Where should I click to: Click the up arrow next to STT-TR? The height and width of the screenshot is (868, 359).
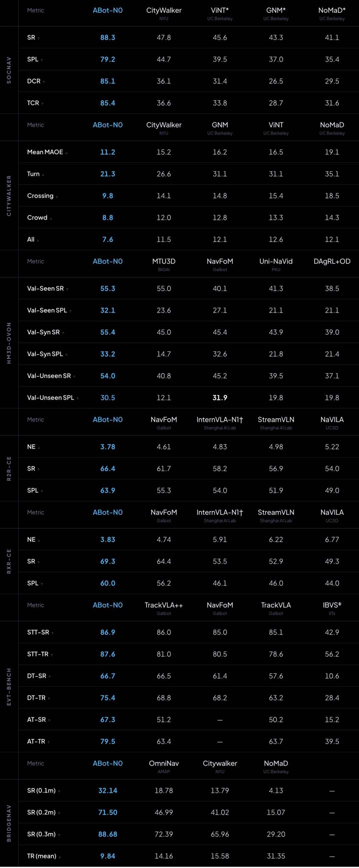pyautogui.click(x=52, y=655)
